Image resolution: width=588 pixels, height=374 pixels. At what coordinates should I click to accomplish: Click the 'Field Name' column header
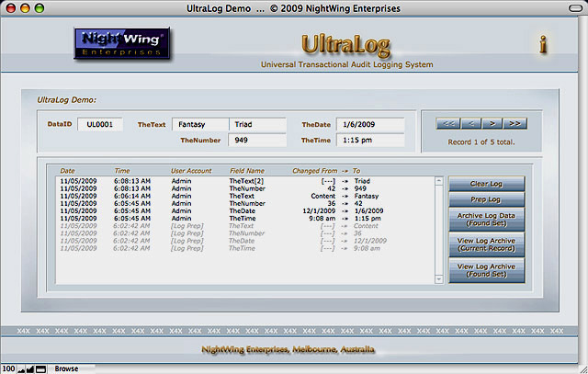click(247, 171)
